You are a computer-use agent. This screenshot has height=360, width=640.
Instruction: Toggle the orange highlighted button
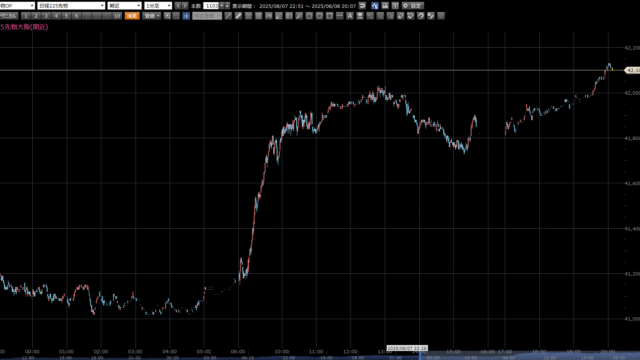(132, 16)
